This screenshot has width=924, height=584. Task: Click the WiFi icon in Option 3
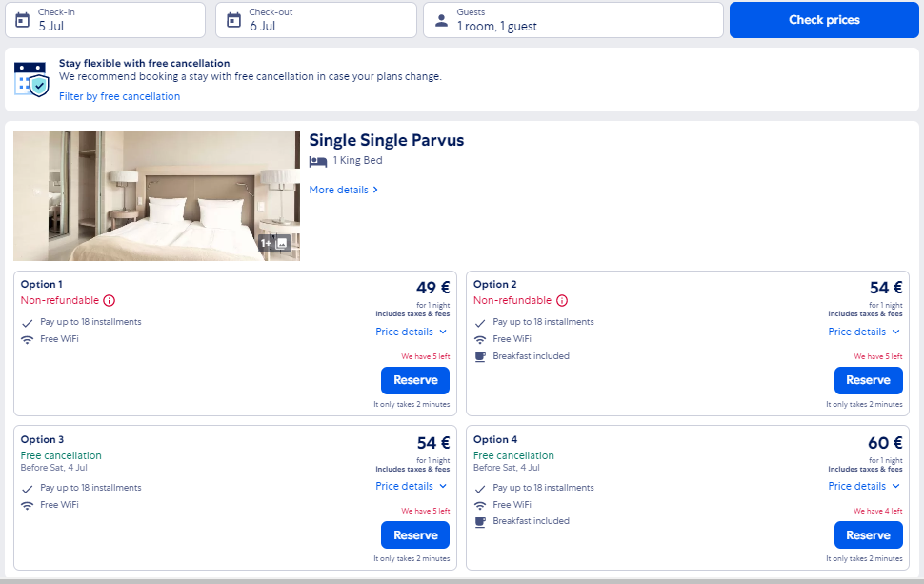click(27, 505)
